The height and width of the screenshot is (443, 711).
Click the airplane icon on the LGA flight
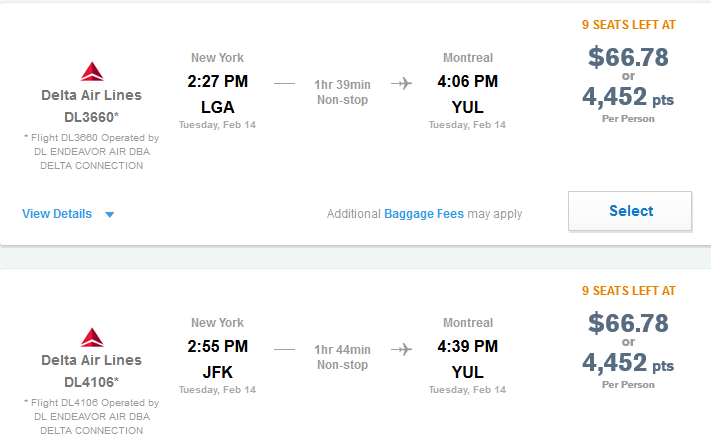[402, 83]
